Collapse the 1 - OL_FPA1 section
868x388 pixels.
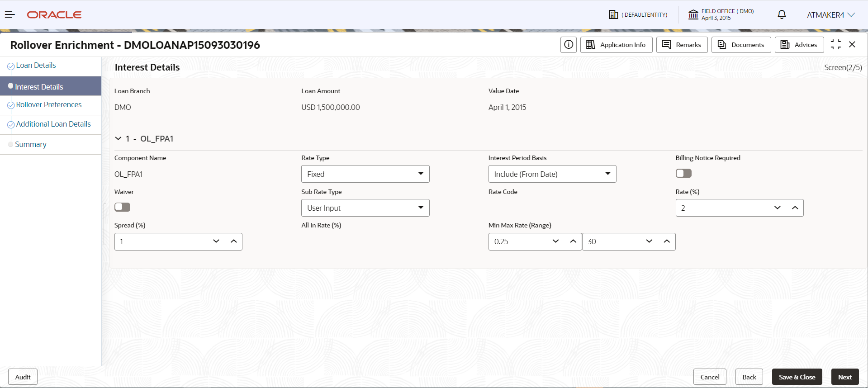pos(118,138)
